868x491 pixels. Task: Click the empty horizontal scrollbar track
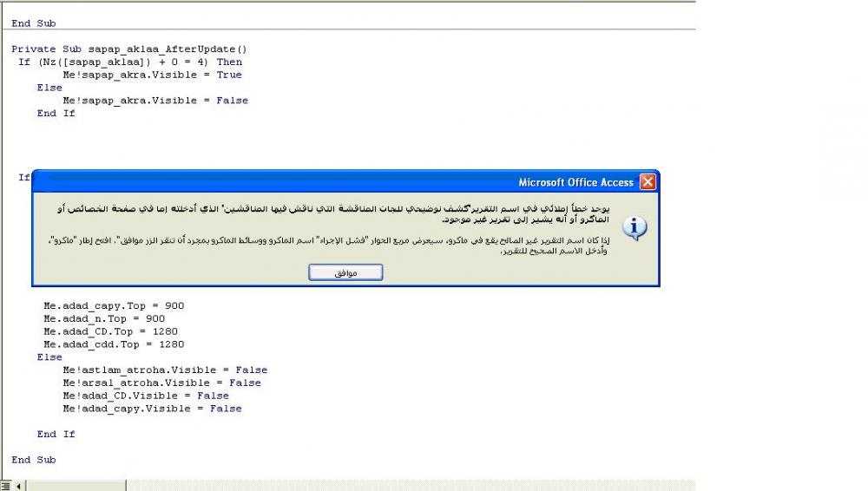(411, 486)
